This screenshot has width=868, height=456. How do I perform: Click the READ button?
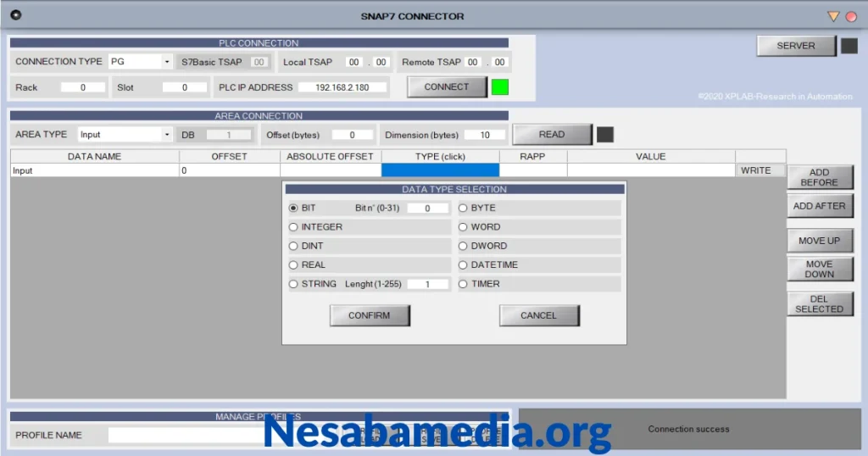click(x=552, y=135)
